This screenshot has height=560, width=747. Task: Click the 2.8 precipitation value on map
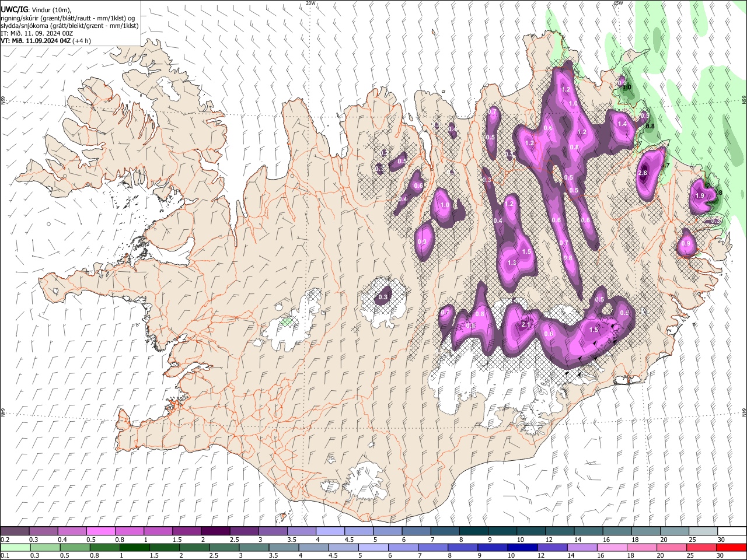[x=643, y=173]
